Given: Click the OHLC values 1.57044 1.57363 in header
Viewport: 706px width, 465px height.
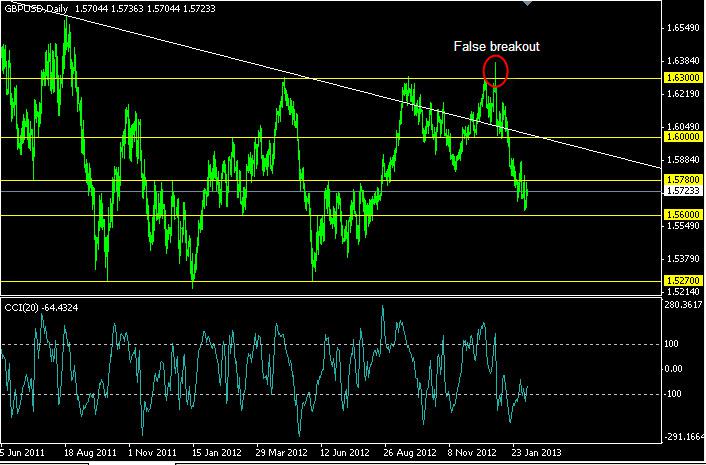Looking at the screenshot, I should click(109, 8).
